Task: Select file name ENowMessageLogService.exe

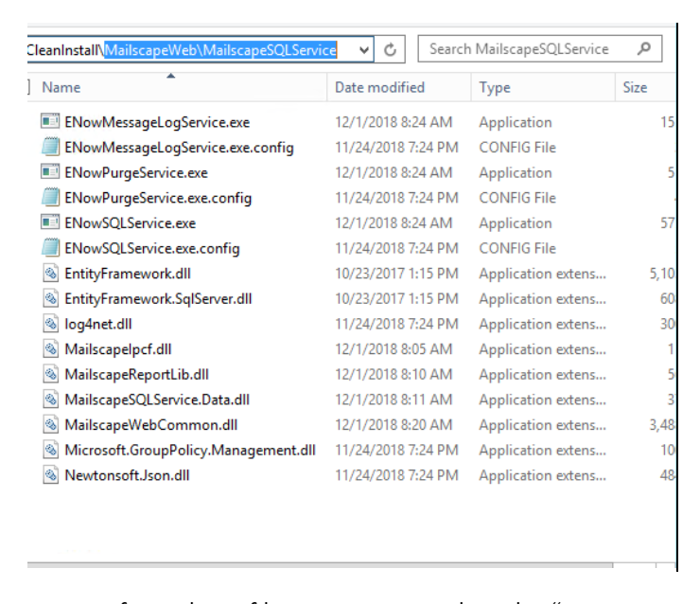Action: pyautogui.click(x=157, y=122)
